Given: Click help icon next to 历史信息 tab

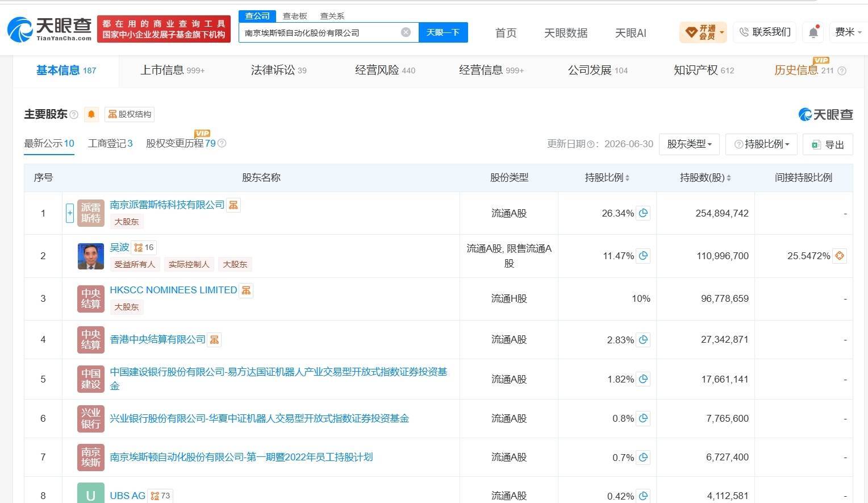Looking at the screenshot, I should click(x=842, y=71).
